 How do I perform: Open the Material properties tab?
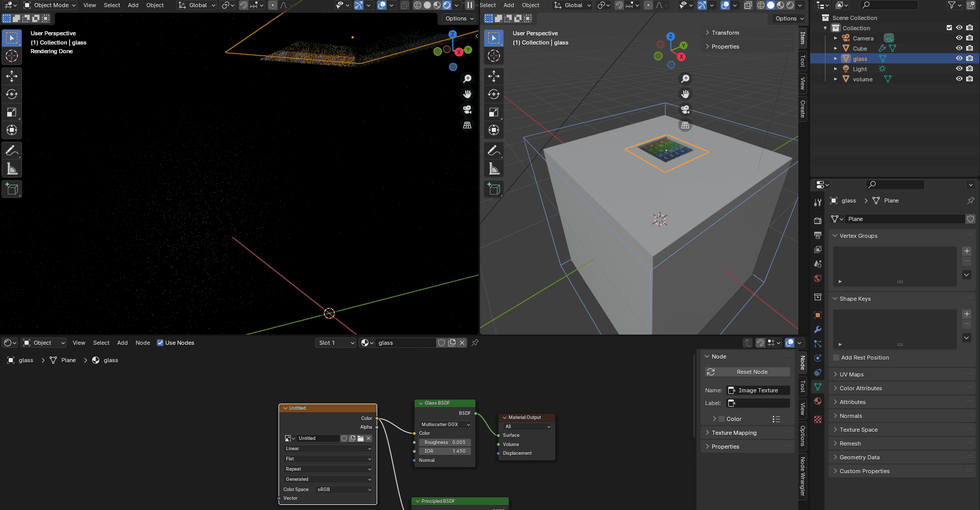tap(818, 401)
